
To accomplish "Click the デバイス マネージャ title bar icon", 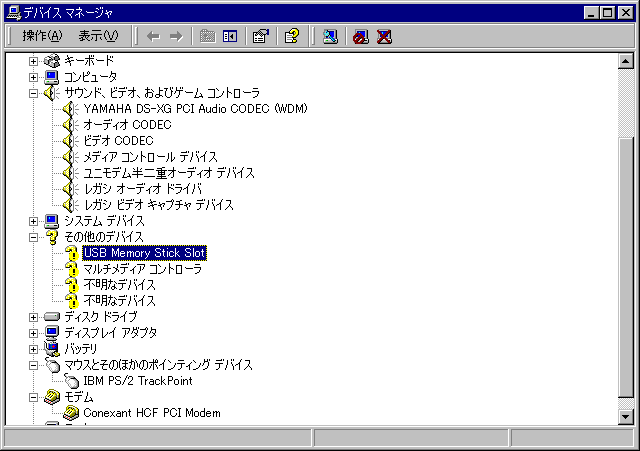I will tap(13, 13).
